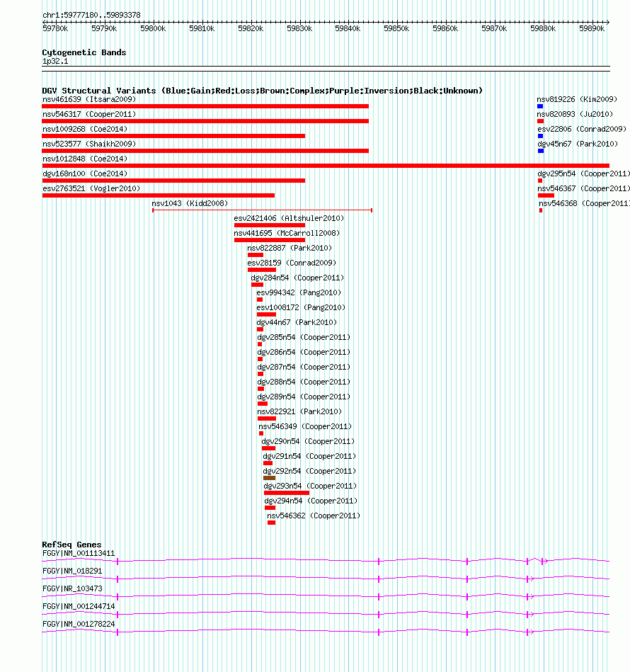
Task: Click the DGV Structural Variants track title
Action: tap(262, 91)
